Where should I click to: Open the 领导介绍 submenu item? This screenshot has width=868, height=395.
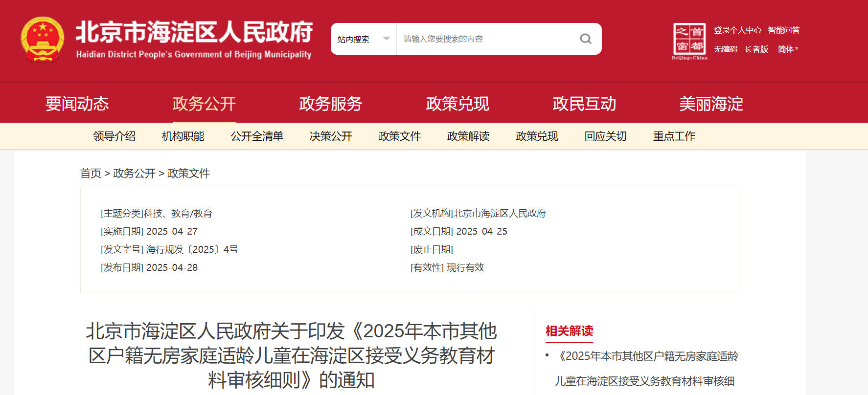tap(114, 136)
